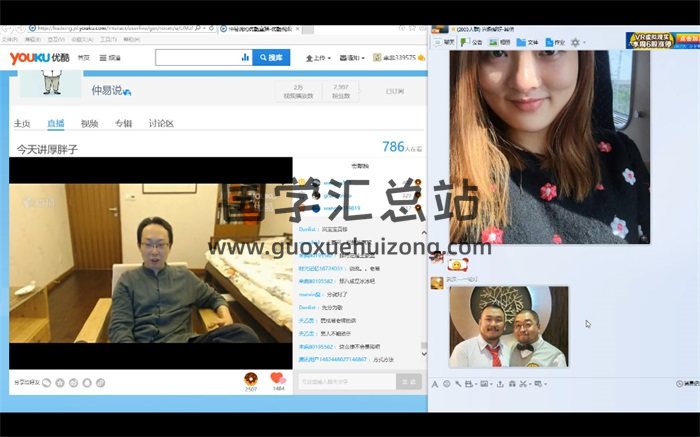This screenshot has height=437, width=700.
Task: Open the 文件 browser menu
Action: [9, 39]
